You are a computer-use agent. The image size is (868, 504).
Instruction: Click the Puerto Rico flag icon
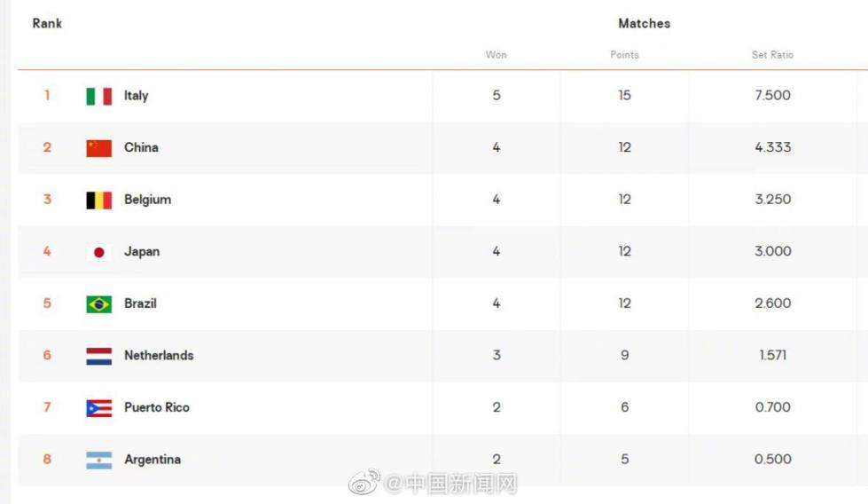click(98, 408)
